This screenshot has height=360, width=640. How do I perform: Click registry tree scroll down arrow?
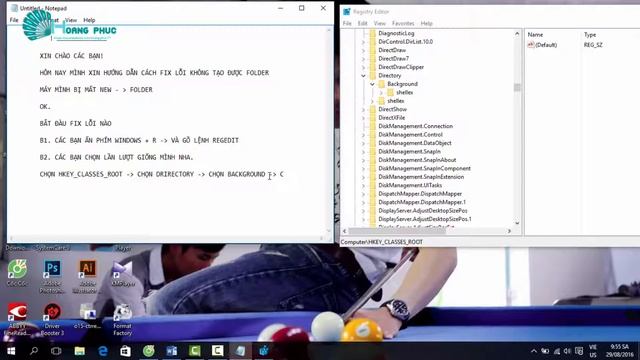(x=517, y=223)
